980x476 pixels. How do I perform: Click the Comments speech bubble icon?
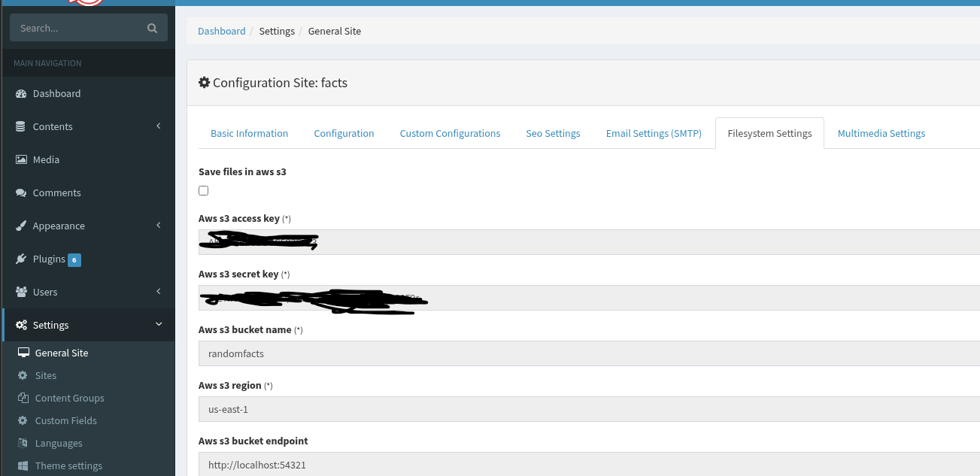point(21,193)
